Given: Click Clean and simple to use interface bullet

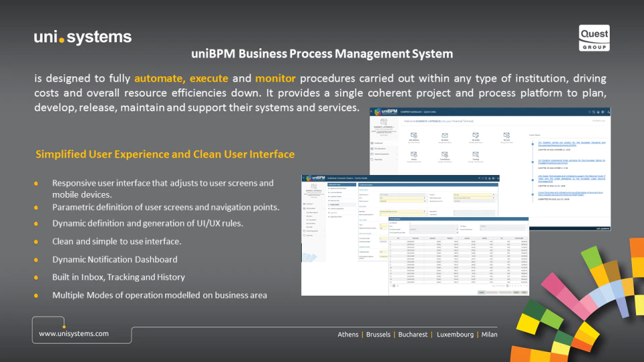Looking at the screenshot, I should [117, 241].
